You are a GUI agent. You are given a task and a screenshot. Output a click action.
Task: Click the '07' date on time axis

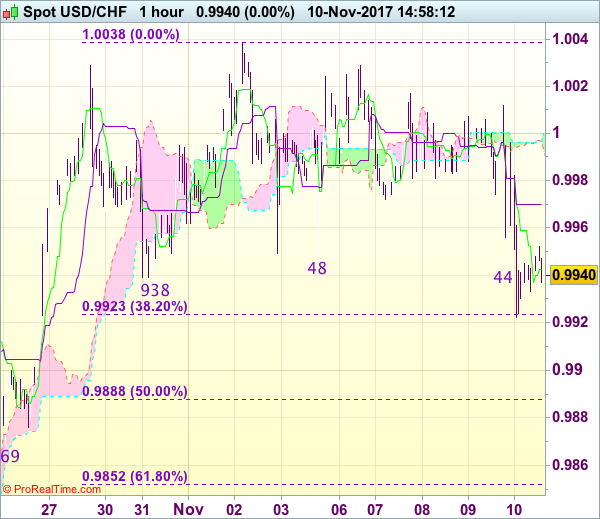pos(375,510)
